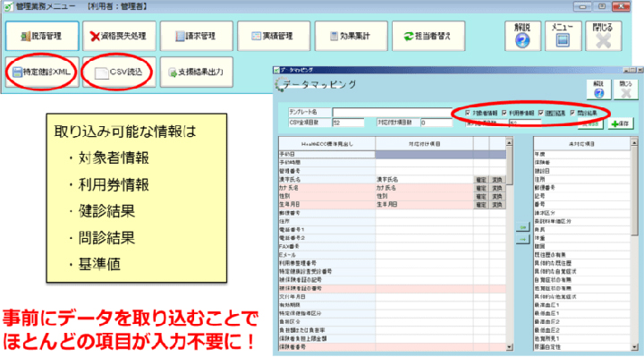Select the FAX番号 row

pos(393,246)
